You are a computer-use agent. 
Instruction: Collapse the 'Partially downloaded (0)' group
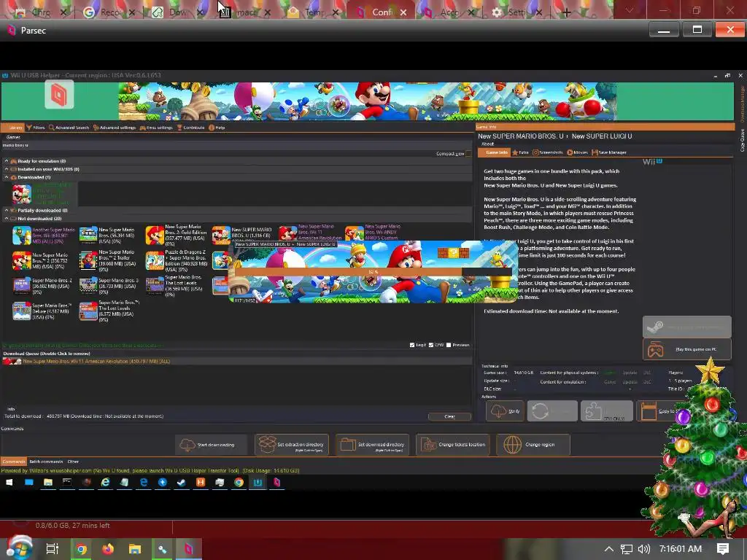tap(6, 210)
